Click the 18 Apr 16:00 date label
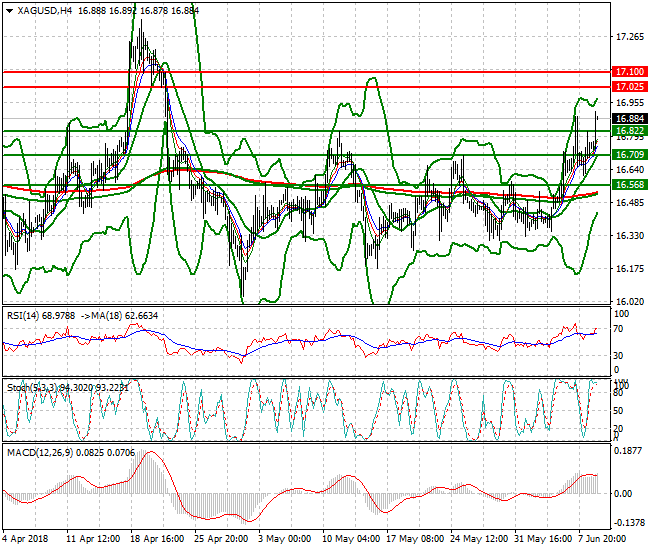650x550 pixels. [x=158, y=539]
